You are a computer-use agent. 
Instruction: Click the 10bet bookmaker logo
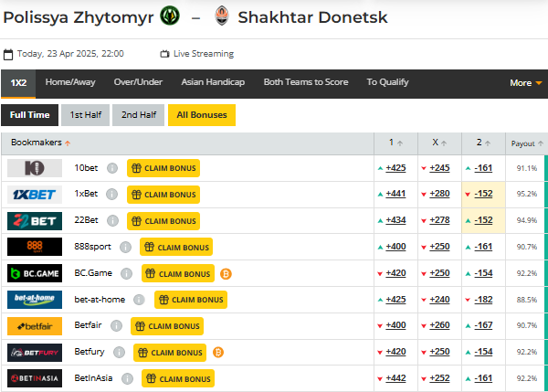(35, 168)
